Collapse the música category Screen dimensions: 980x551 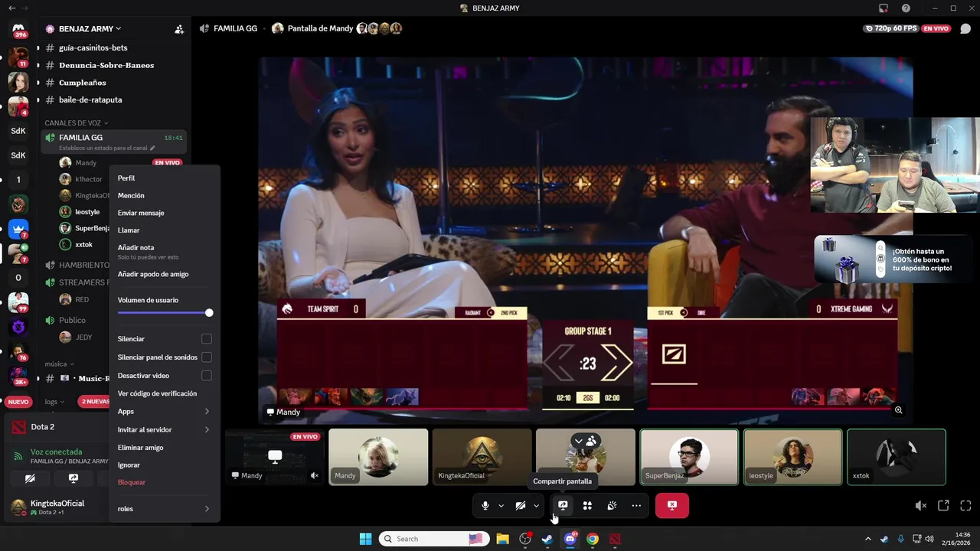60,364
